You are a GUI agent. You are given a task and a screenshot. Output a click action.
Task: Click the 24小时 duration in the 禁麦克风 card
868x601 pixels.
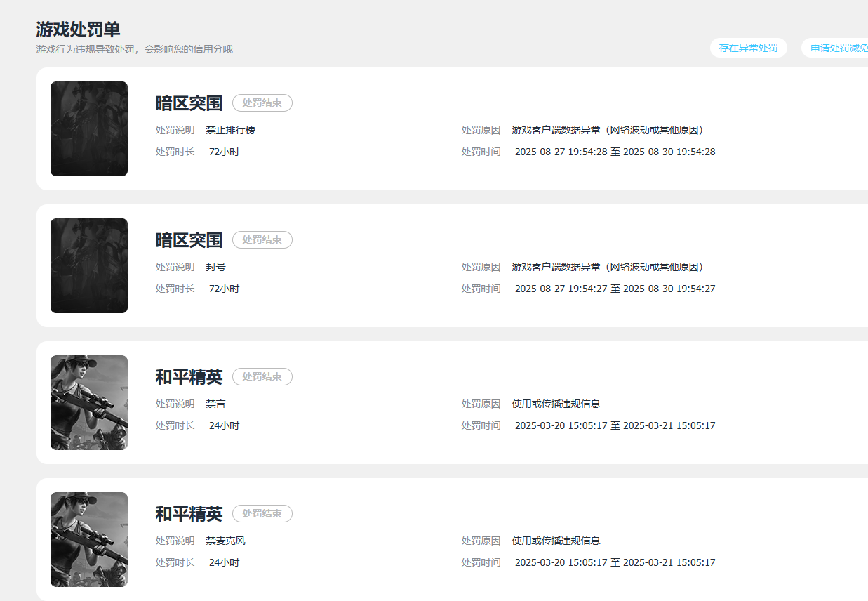[224, 562]
